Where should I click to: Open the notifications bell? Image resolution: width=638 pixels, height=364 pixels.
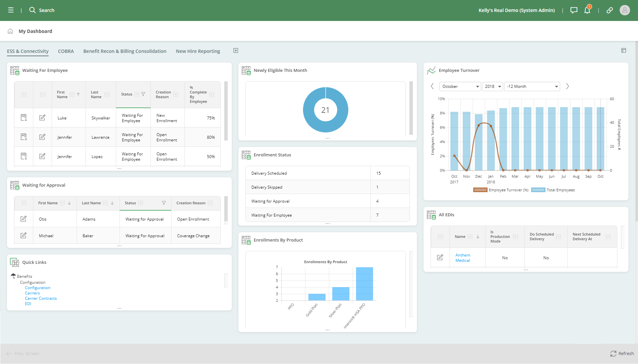587,10
